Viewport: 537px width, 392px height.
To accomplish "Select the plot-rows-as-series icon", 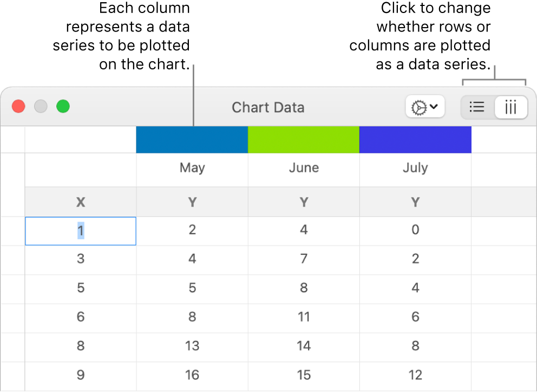I will point(476,107).
